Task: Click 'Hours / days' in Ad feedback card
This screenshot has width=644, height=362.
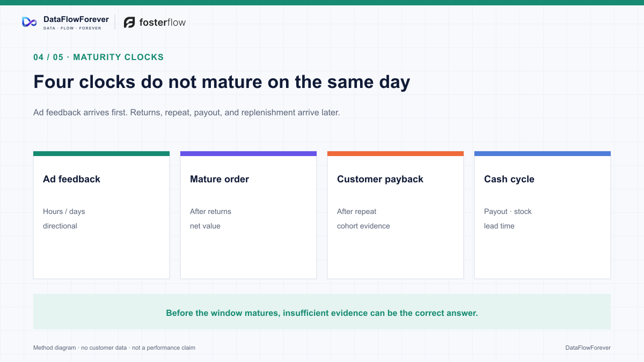Action: click(64, 211)
